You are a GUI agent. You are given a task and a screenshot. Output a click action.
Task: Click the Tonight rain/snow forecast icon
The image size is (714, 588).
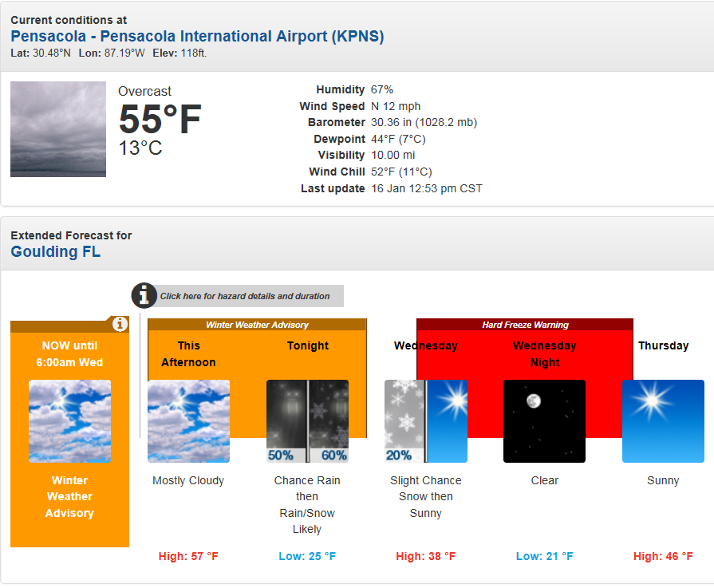(307, 421)
